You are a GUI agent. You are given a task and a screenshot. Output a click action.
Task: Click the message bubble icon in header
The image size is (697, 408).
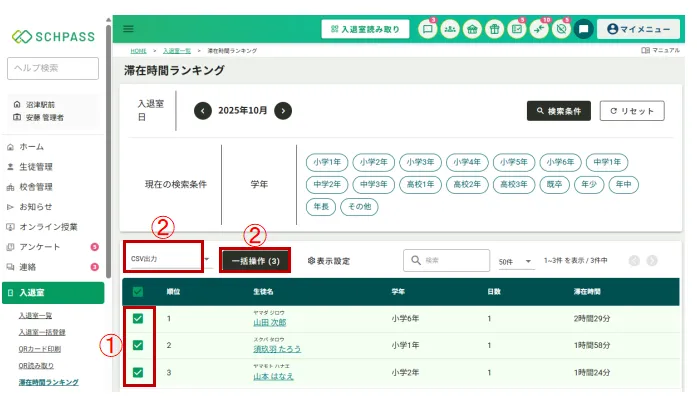pyautogui.click(x=427, y=30)
